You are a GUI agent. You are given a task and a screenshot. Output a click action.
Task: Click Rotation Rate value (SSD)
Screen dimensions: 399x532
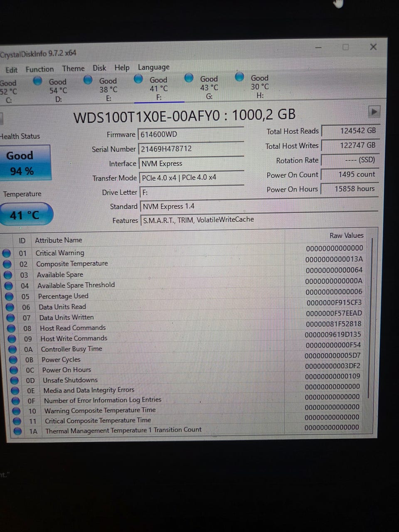350,160
